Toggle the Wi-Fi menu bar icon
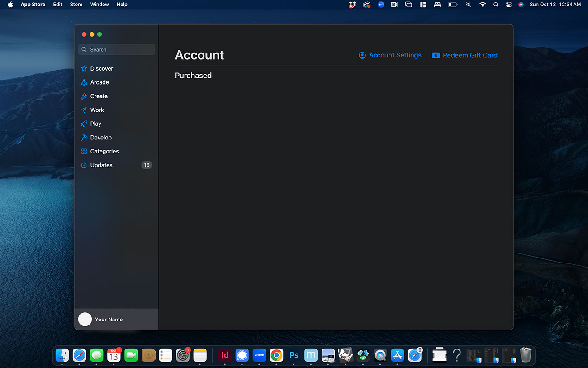This screenshot has width=588, height=368. (x=483, y=5)
